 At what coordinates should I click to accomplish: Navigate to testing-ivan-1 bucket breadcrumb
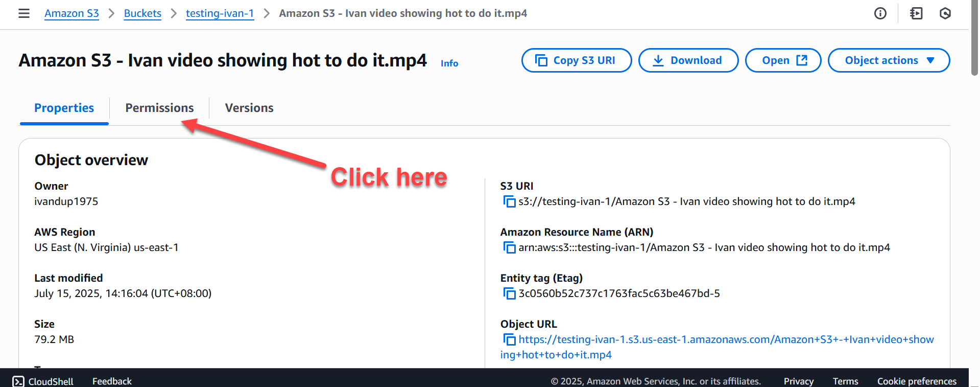(x=220, y=13)
